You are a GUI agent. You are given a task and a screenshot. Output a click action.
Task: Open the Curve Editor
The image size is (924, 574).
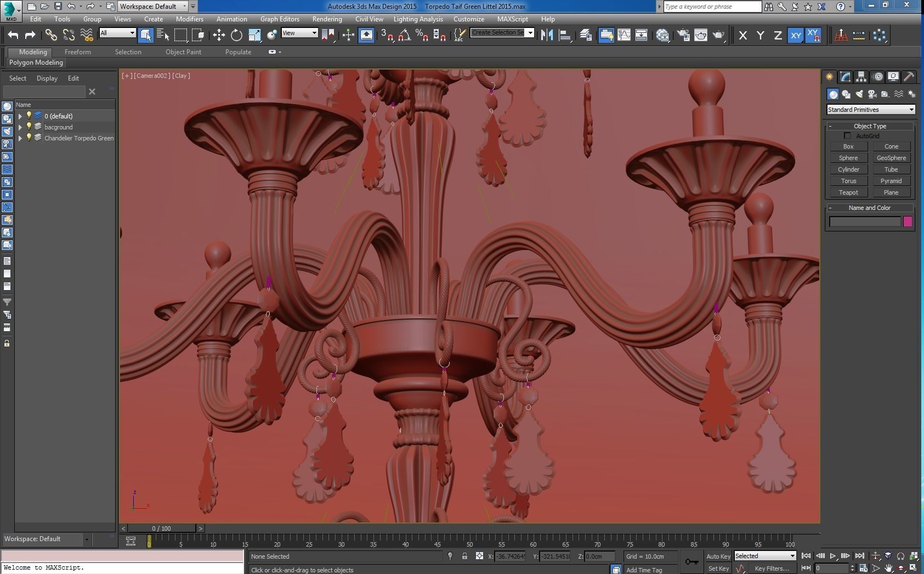624,35
